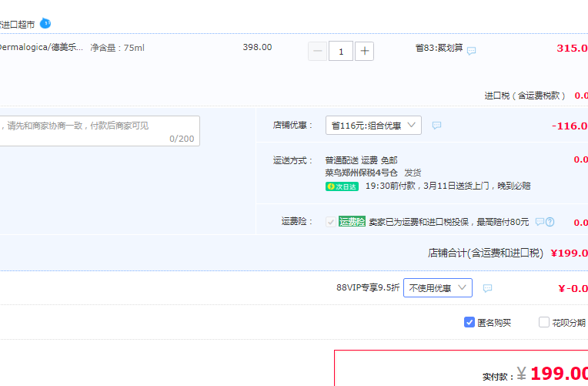This screenshot has height=386, width=588.
Task: Click comment bubble icon next to 88VIP dropdown
Action: tap(487, 288)
